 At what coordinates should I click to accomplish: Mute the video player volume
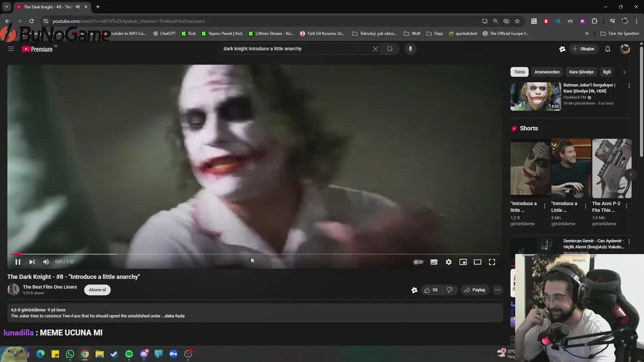coord(46,262)
